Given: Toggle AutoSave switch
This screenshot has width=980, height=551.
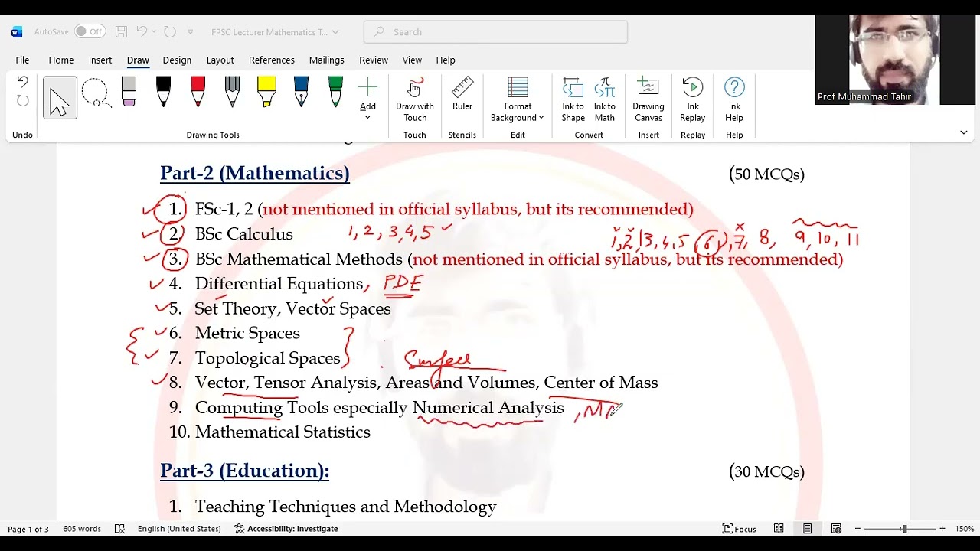Looking at the screenshot, I should [x=90, y=31].
